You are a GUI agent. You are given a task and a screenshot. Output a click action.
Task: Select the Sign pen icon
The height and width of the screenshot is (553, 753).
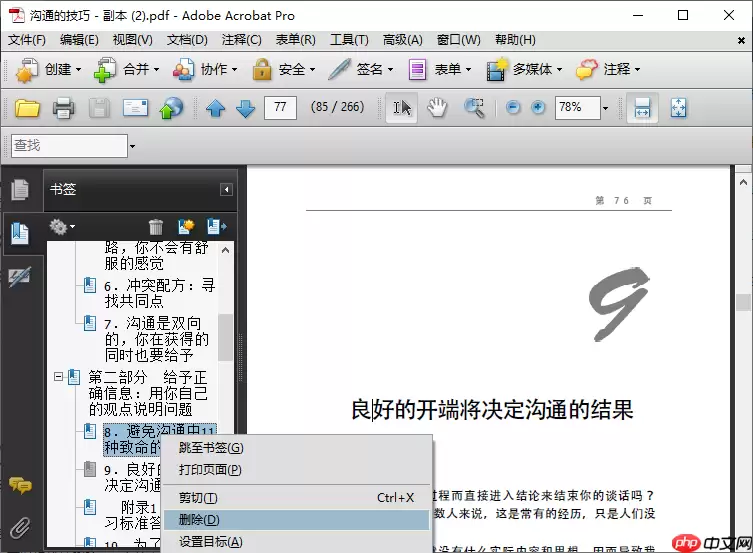340,70
